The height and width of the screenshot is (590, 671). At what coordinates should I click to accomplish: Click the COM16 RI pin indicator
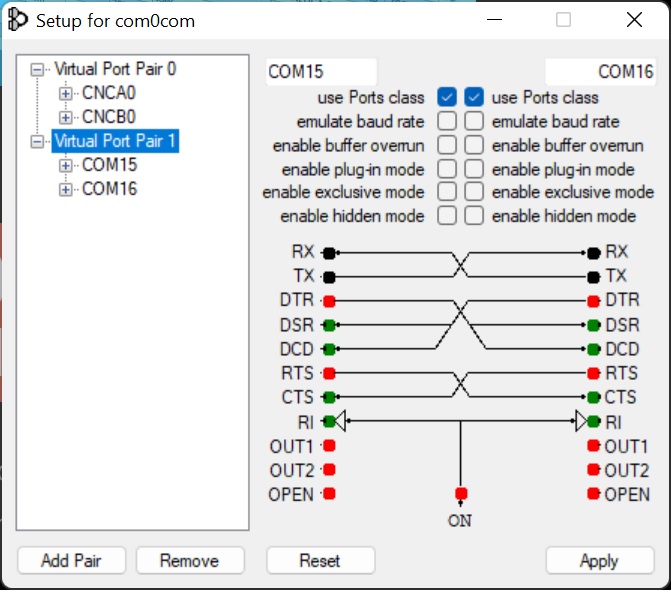[x=594, y=421]
